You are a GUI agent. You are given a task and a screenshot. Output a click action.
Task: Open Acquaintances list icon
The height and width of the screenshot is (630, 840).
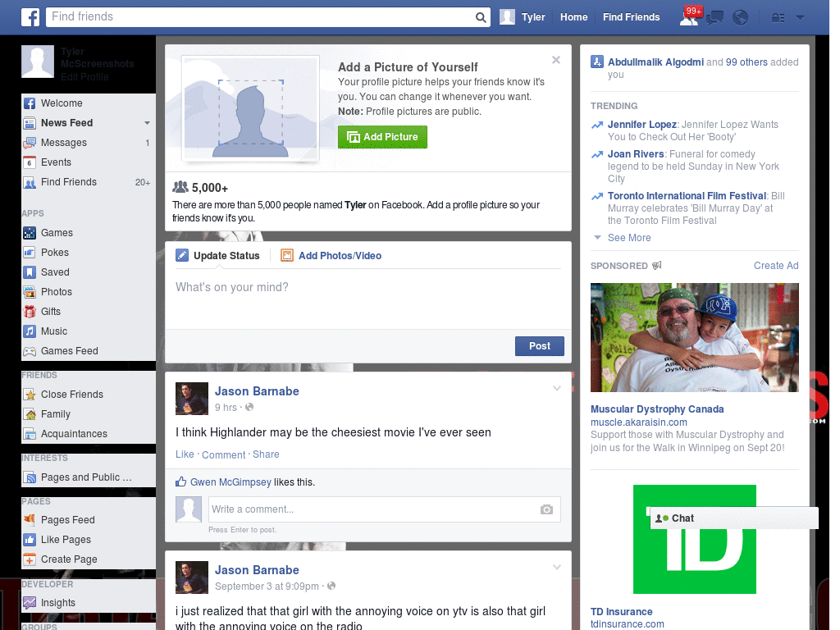[x=30, y=434]
